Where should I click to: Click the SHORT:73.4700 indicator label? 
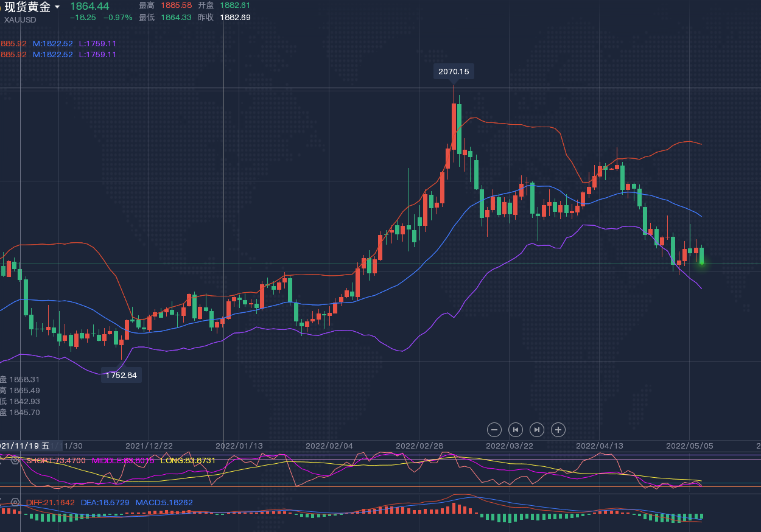55,461
